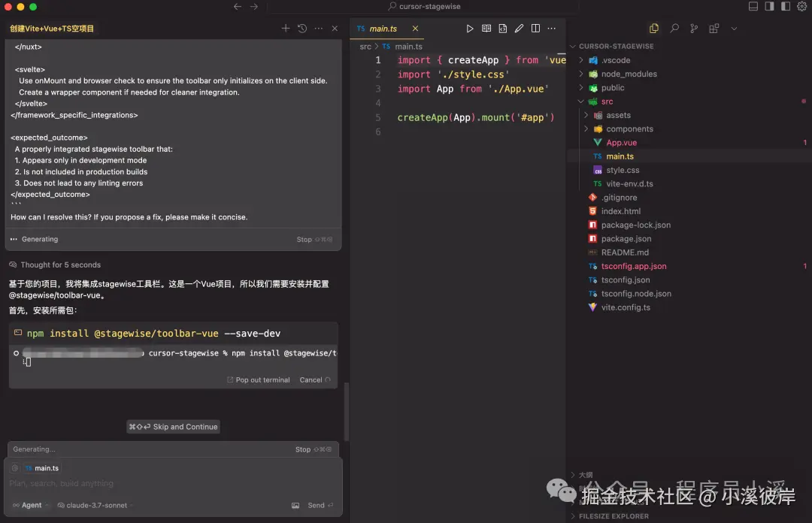Toggle the secondary sidebar visibility

click(x=785, y=6)
